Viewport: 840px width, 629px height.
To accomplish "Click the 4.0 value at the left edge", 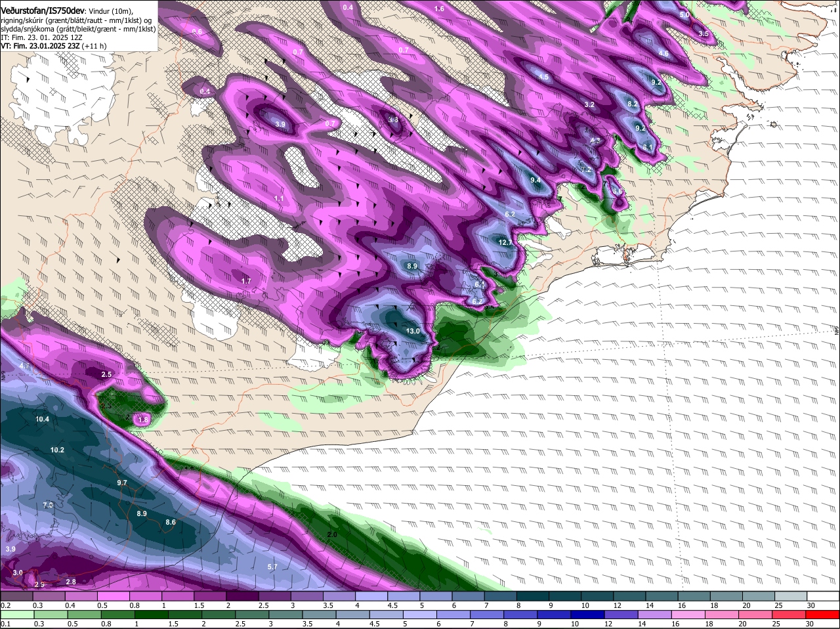I will [25, 366].
